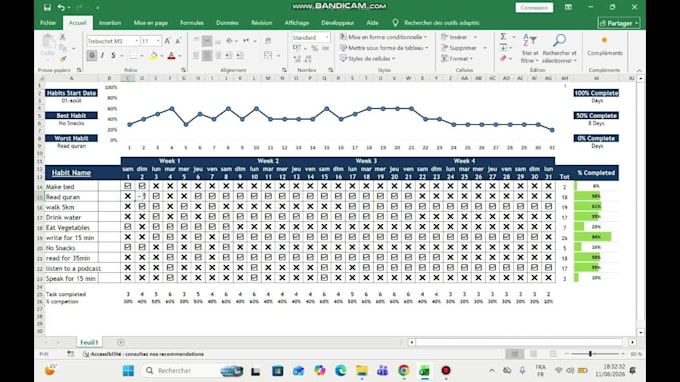The width and height of the screenshot is (680, 382).
Task: Click the Save icon in title bar
Action: [47, 7]
